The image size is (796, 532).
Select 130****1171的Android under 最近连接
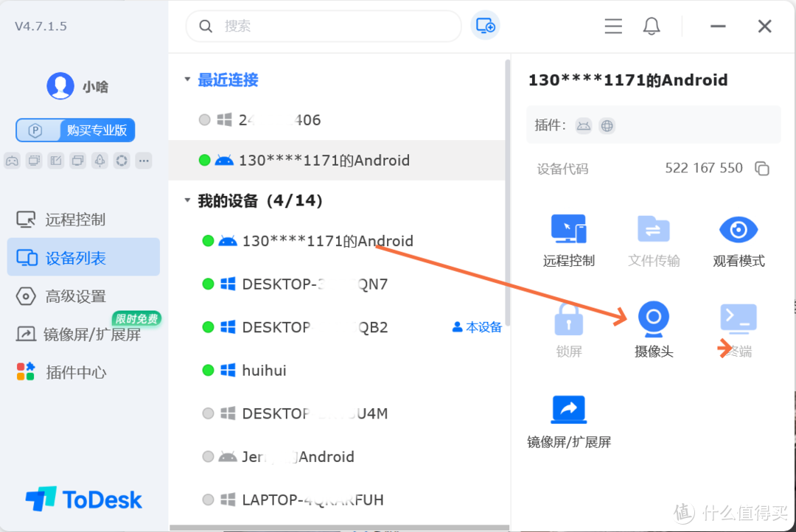337,161
